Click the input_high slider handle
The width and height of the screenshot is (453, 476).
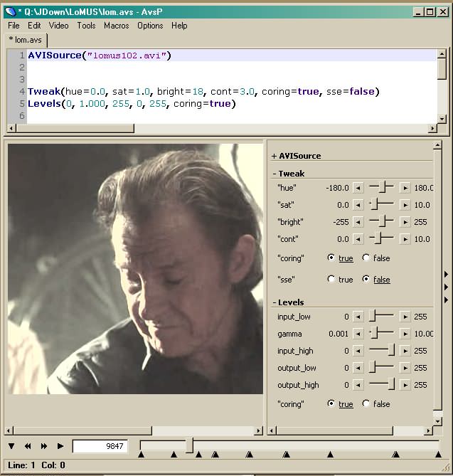tap(392, 350)
